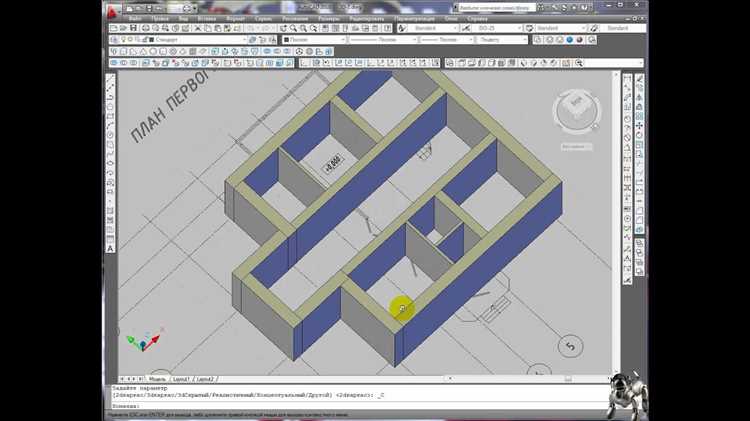The height and width of the screenshot is (421, 750).
Task: Toggle the layer freeze sun icon
Action: (x=131, y=40)
